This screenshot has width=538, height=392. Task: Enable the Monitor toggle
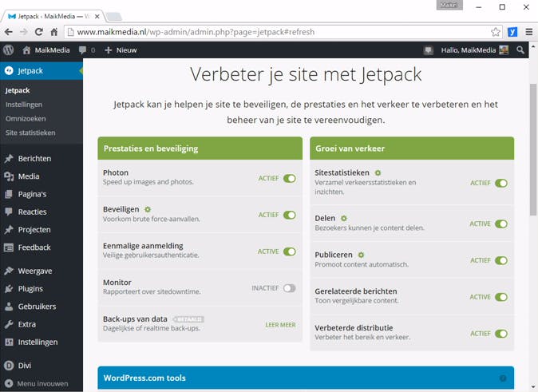point(289,288)
